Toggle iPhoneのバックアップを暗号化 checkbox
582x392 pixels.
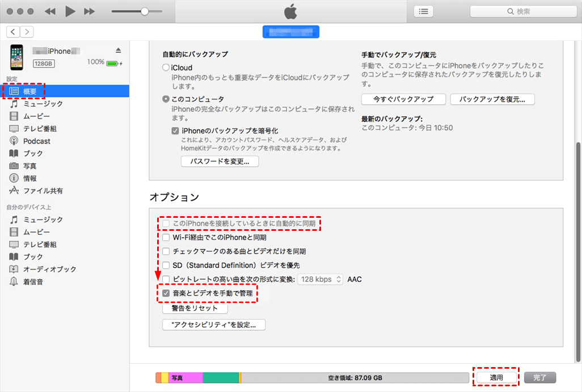pos(175,130)
